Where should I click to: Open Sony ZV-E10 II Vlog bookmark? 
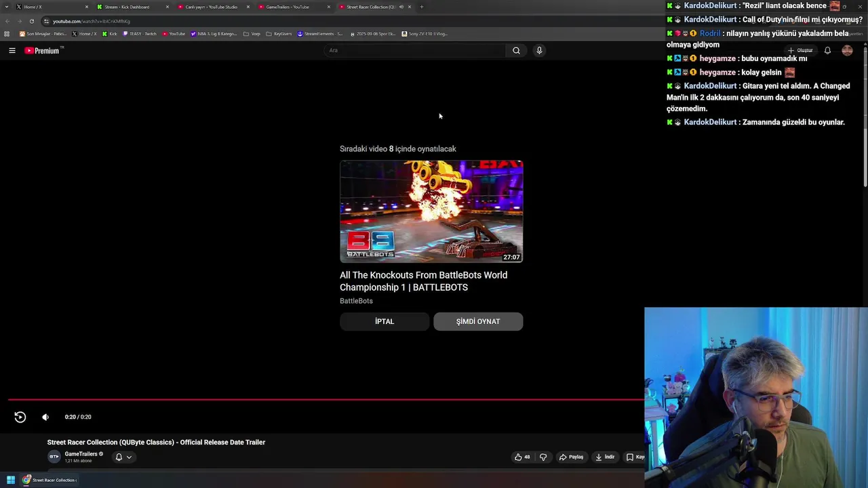pyautogui.click(x=425, y=33)
